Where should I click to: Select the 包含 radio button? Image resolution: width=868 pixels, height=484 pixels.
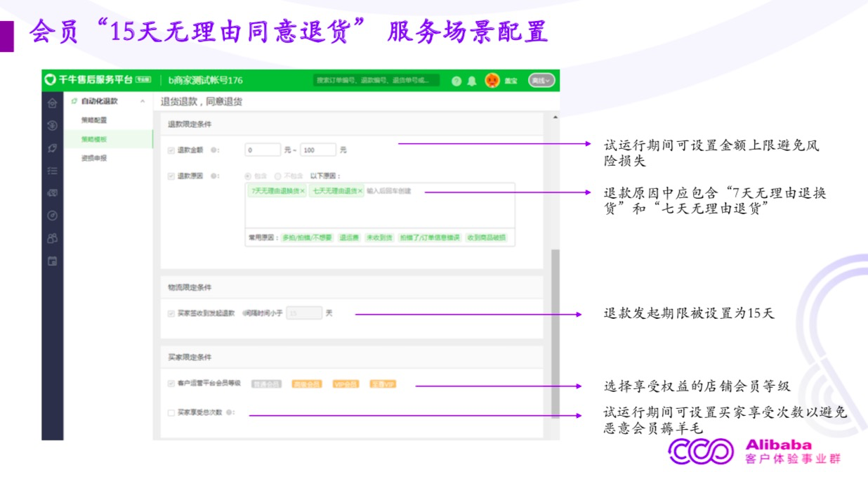tap(247, 176)
